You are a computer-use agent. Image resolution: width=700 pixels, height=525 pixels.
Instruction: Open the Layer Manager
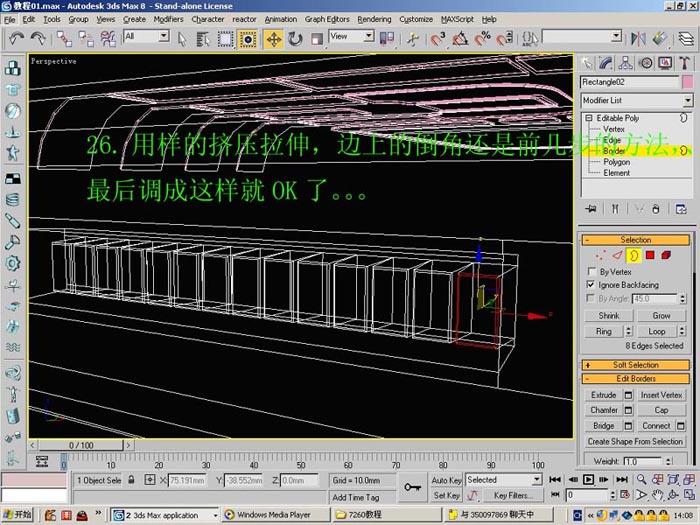click(686, 39)
